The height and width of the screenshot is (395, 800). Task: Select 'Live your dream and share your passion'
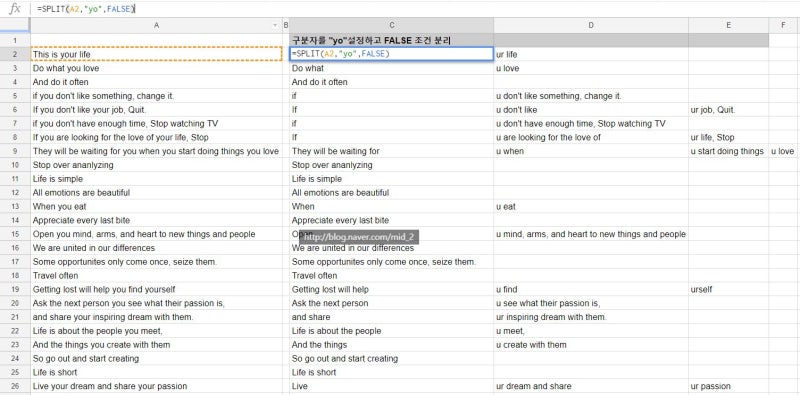click(x=156, y=386)
